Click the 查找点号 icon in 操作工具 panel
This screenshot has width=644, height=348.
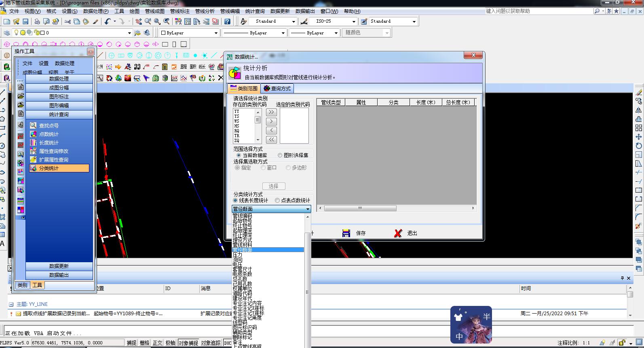tap(33, 125)
